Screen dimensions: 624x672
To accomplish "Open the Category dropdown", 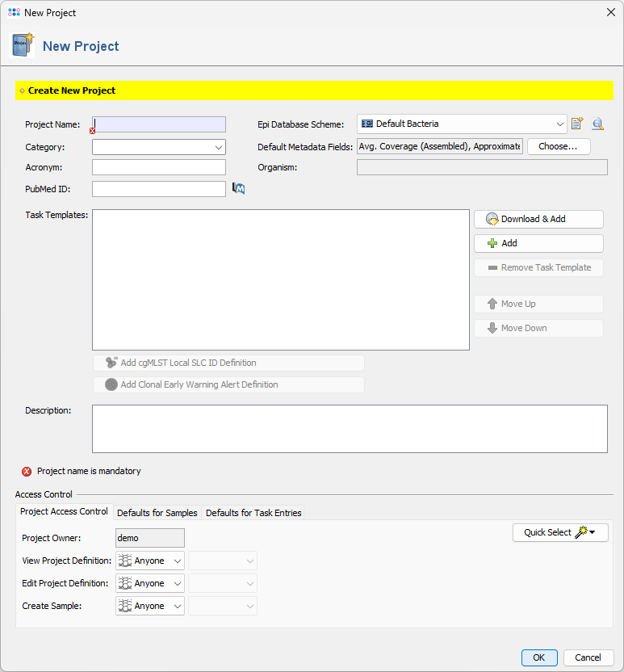I will coord(216,146).
